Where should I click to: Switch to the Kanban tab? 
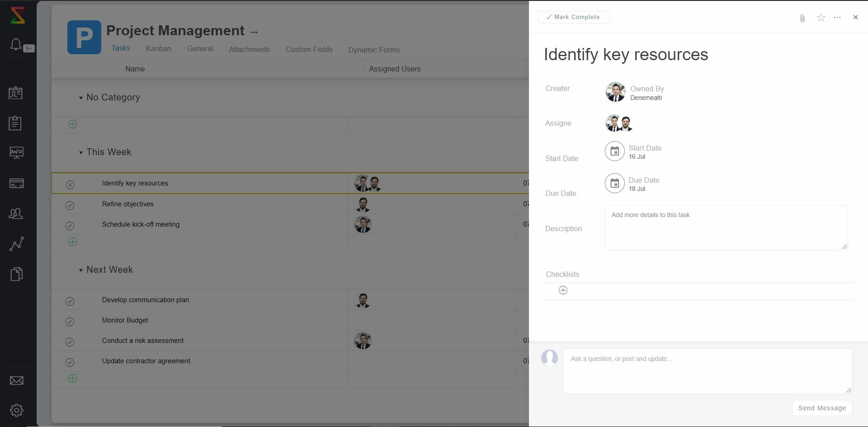click(x=158, y=49)
